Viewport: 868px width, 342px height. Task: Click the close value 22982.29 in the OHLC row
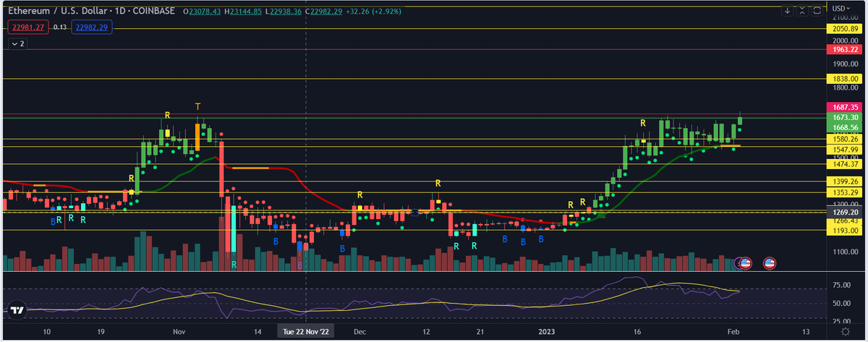point(325,12)
